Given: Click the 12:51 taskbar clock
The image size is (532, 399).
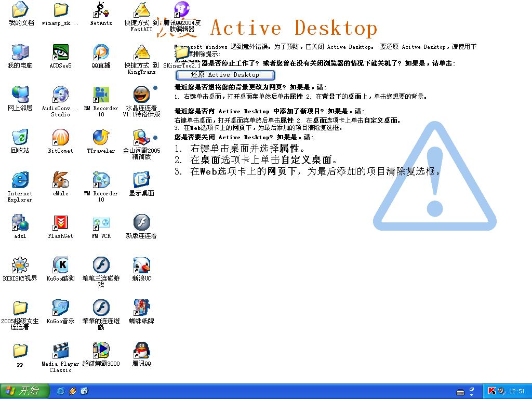Looking at the screenshot, I should click(517, 392).
